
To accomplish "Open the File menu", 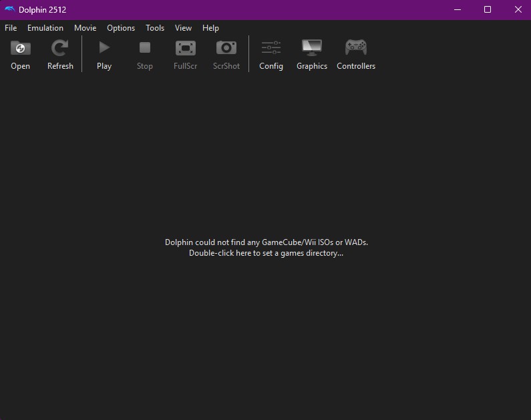I will 11,28.
